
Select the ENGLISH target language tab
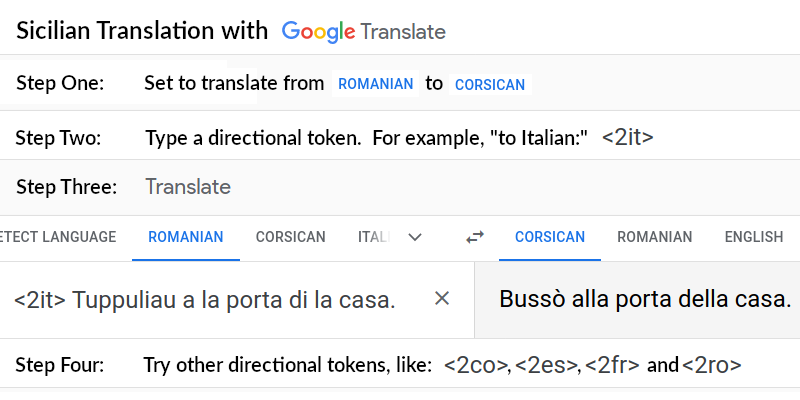(x=754, y=237)
